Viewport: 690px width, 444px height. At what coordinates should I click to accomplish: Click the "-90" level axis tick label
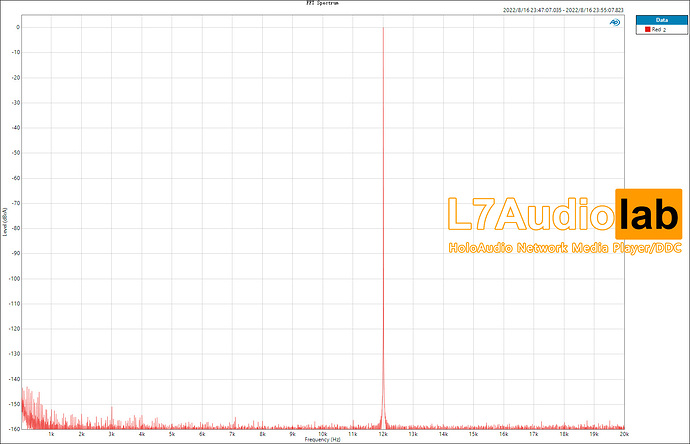pos(16,253)
